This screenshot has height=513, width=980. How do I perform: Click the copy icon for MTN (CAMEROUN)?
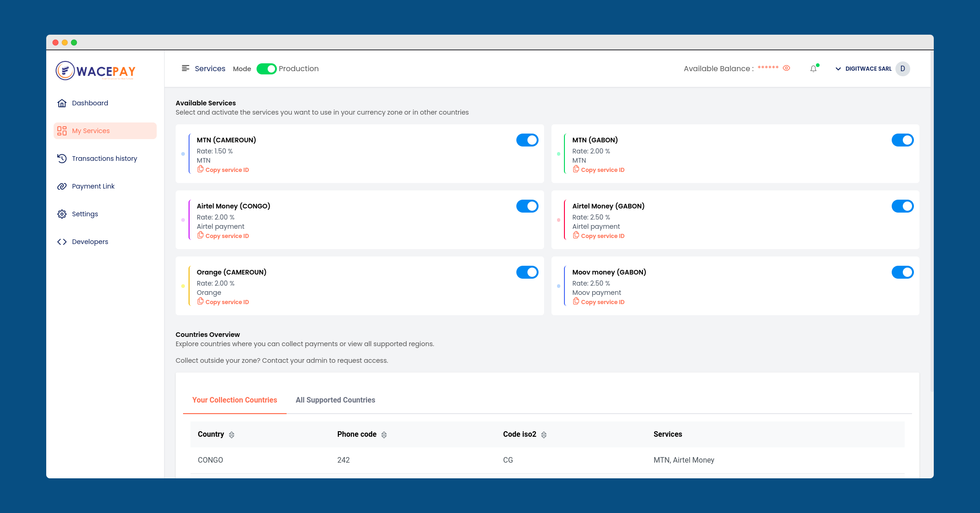click(x=201, y=170)
